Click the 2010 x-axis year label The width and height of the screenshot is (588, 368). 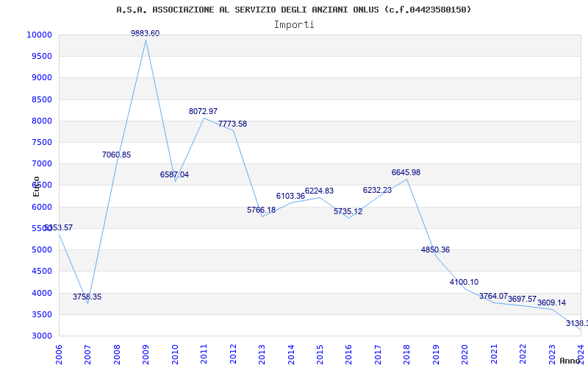[175, 354]
